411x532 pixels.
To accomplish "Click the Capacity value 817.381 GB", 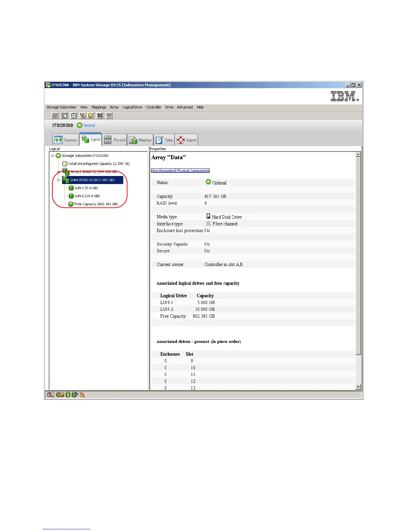I will [x=215, y=196].
